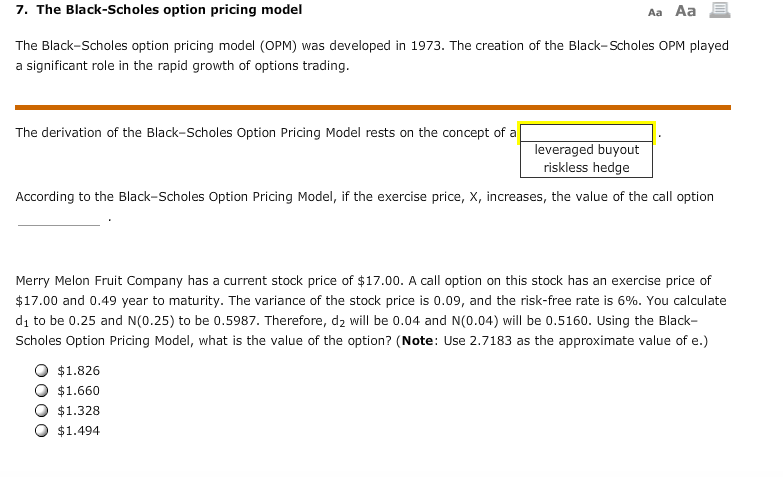The width and height of the screenshot is (783, 477).
Task: Choose "leveraged buyout" from the dropdown list
Action: 586,150
